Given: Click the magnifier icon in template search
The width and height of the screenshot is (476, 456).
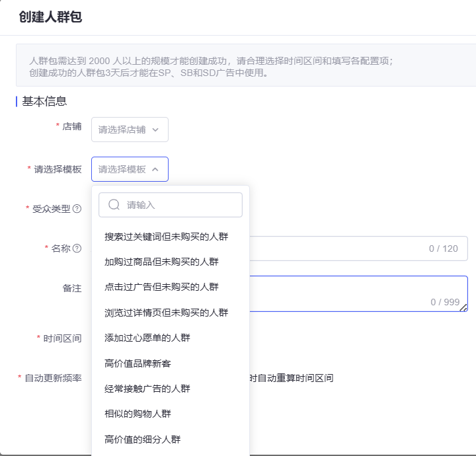Looking at the screenshot, I should [x=114, y=205].
